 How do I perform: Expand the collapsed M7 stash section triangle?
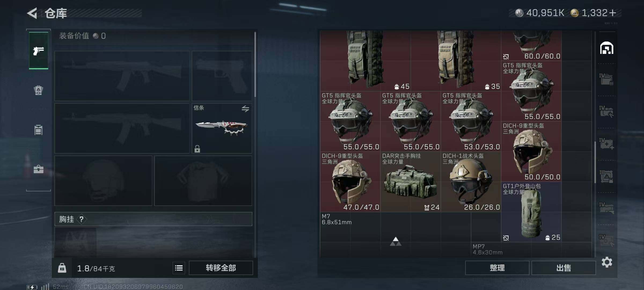(396, 241)
